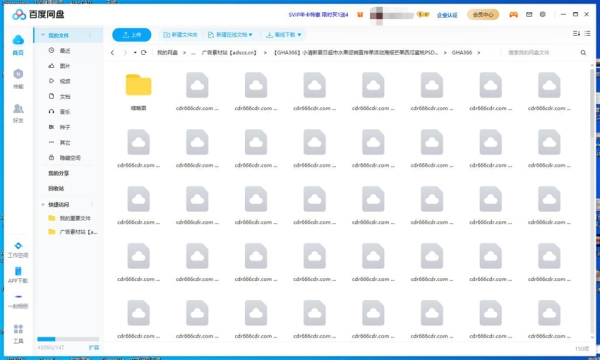The height and width of the screenshot is (360, 600).
Task: Go back with the left arrow
Action: [112, 52]
